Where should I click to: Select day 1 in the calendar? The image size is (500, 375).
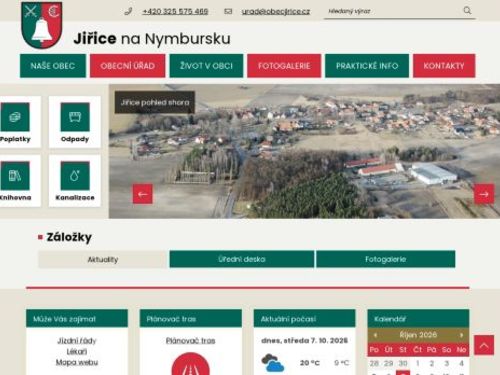click(417, 363)
